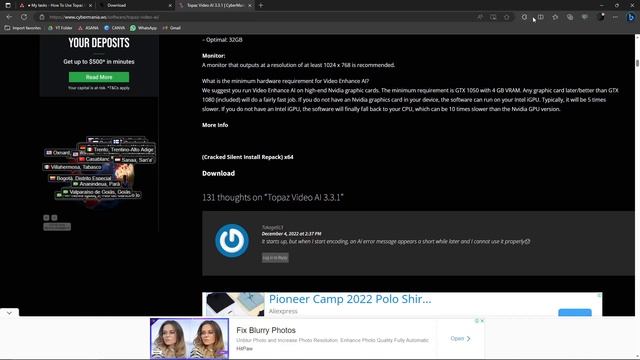Click the 'December 4, 2022 at 2:37 PM' comment date
Image resolution: width=640 pixels, height=360 pixels.
pyautogui.click(x=291, y=234)
